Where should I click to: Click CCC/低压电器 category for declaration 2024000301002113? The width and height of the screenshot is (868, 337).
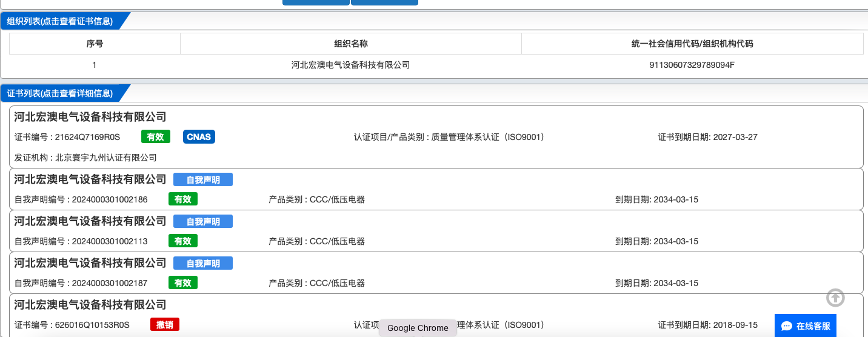(x=337, y=241)
